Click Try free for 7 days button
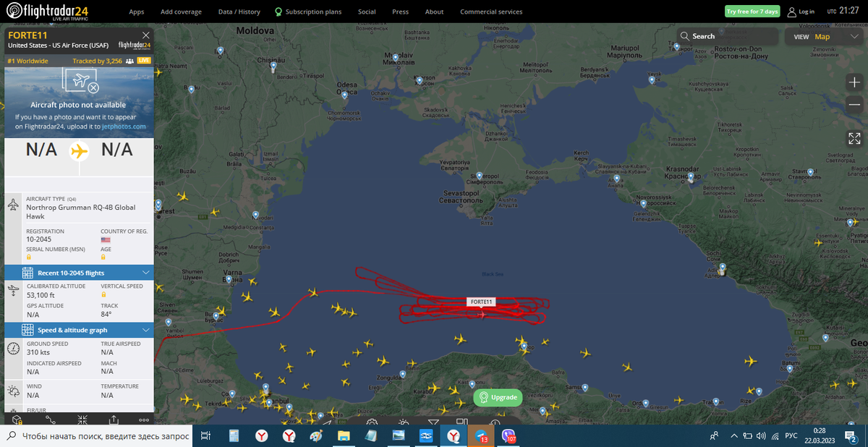The height and width of the screenshot is (447, 868). pyautogui.click(x=752, y=12)
